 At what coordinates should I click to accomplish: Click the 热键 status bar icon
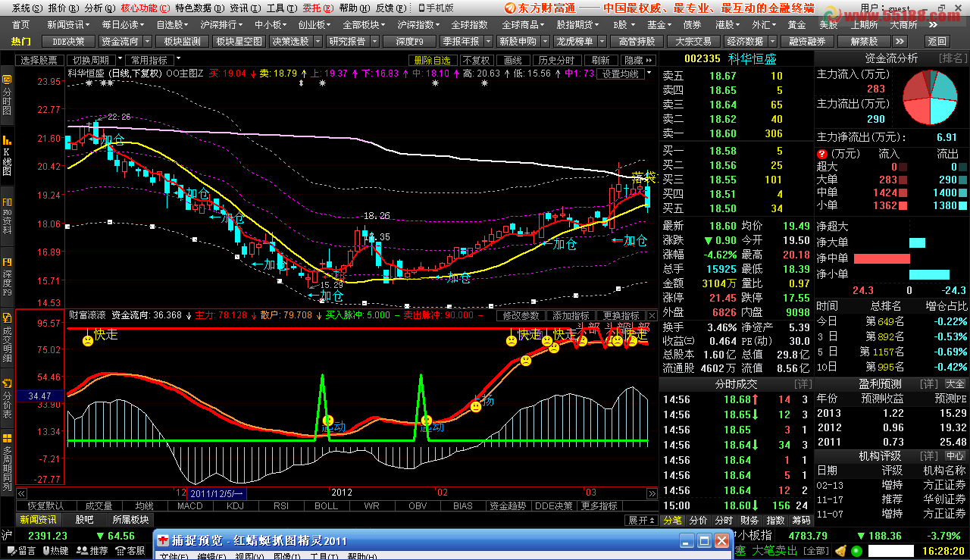click(x=55, y=551)
